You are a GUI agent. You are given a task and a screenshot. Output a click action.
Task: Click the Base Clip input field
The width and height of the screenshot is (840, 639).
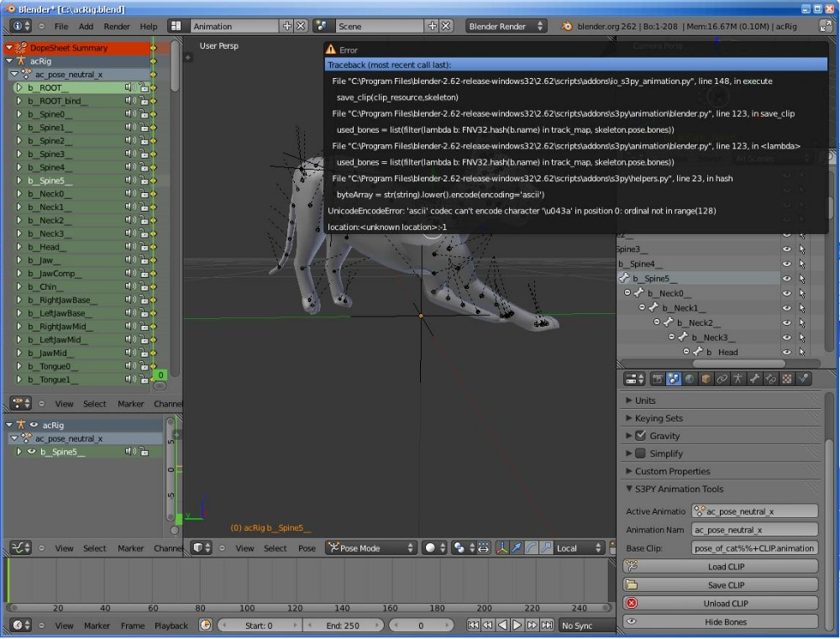pos(755,548)
